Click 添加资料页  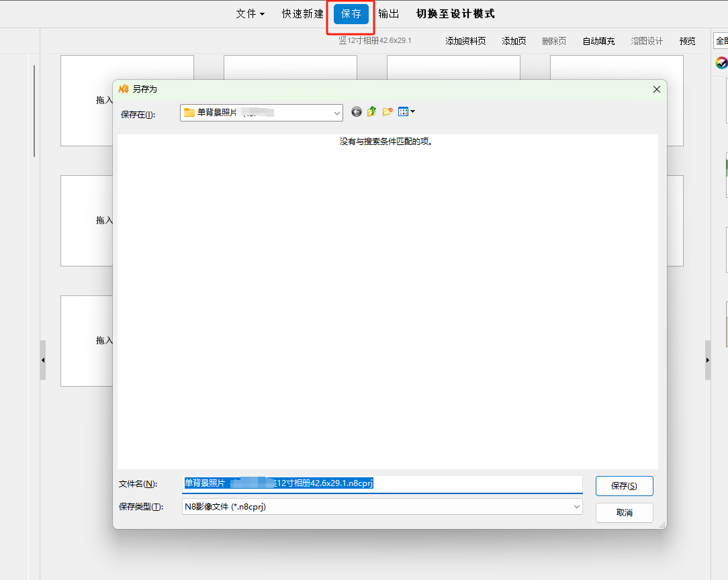pyautogui.click(x=465, y=41)
